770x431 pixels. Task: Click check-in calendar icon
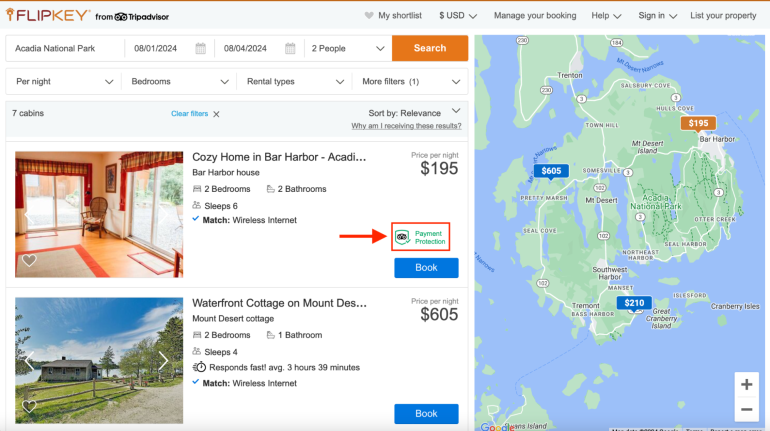(201, 48)
